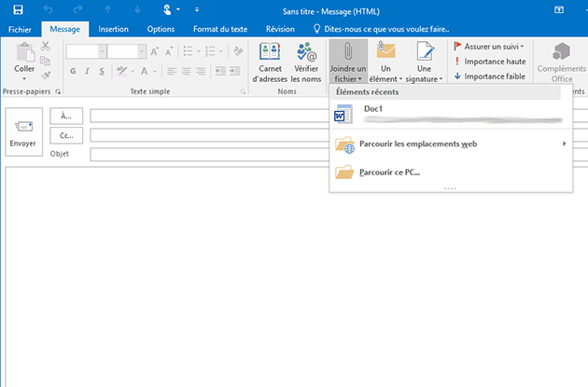Expand Assurer un suivi dropdown
588x387 pixels.
point(490,46)
